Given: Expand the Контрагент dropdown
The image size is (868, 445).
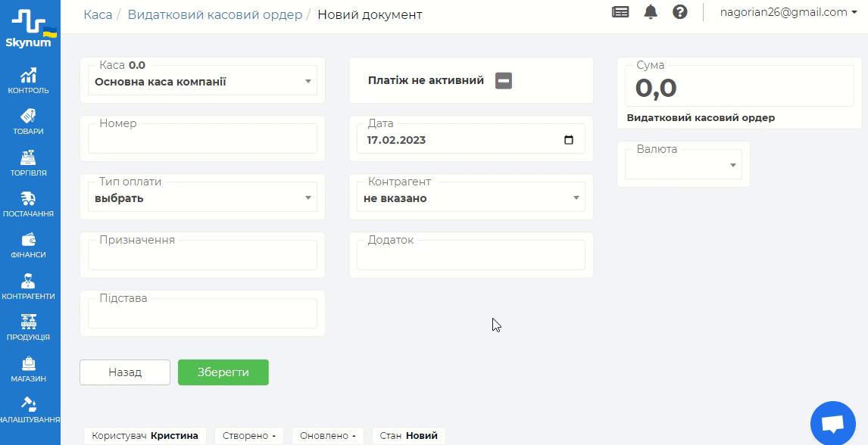Looking at the screenshot, I should point(471,198).
